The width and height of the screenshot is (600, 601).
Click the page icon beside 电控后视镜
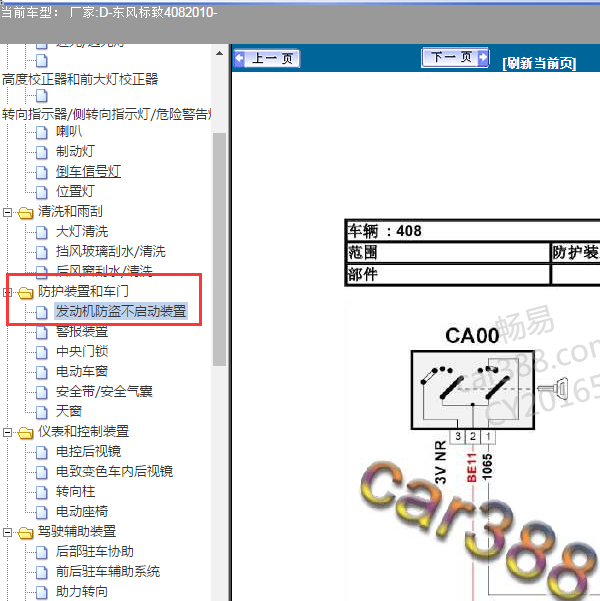pos(42,452)
